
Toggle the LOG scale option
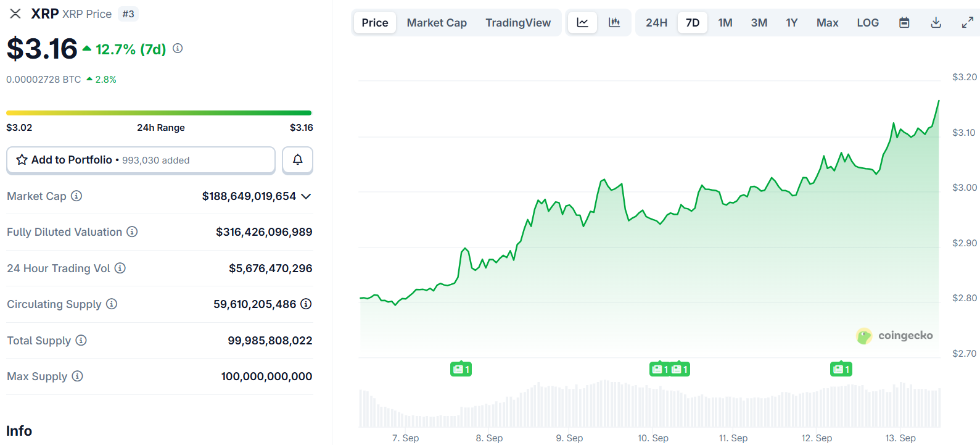[x=868, y=23]
